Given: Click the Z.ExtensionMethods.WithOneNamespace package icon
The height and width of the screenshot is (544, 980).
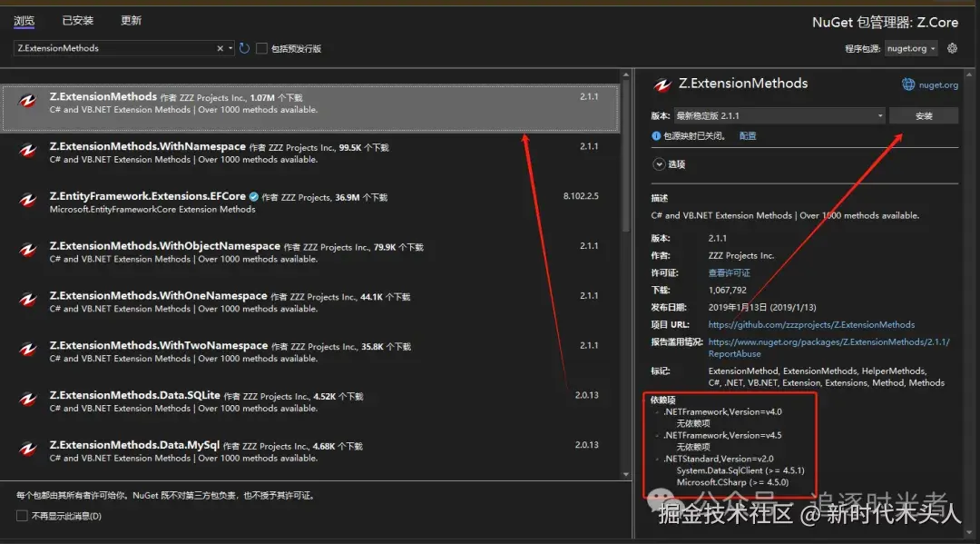Looking at the screenshot, I should coord(27,300).
